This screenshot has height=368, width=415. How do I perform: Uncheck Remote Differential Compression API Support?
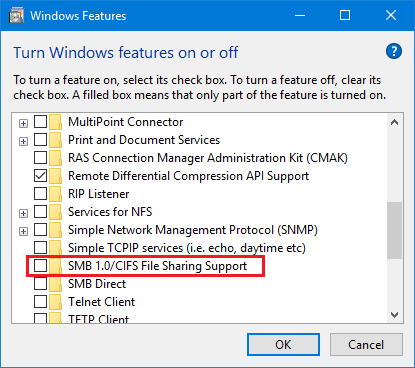coord(40,176)
